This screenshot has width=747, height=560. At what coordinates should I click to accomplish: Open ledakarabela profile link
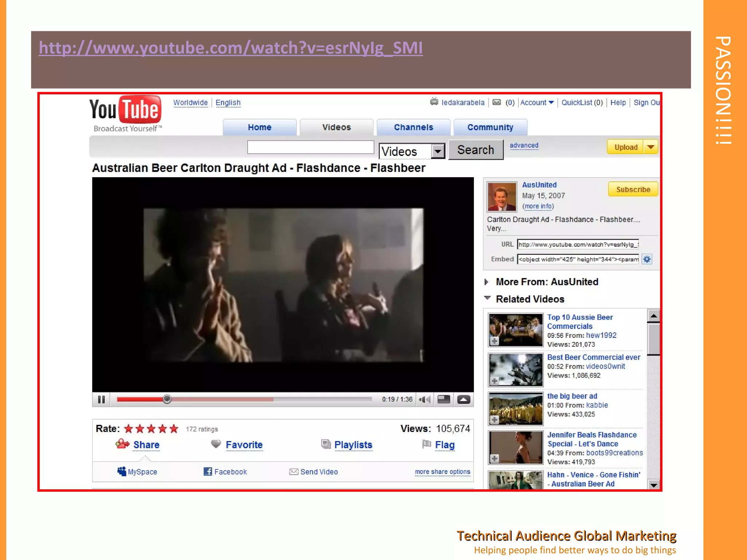point(463,102)
